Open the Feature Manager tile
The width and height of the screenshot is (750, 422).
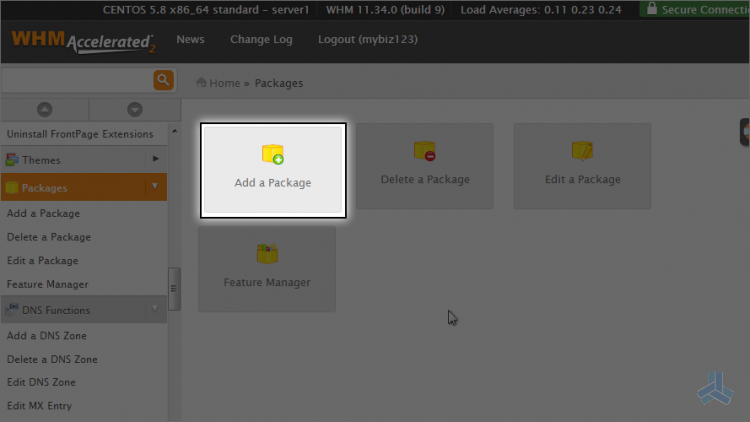click(267, 269)
